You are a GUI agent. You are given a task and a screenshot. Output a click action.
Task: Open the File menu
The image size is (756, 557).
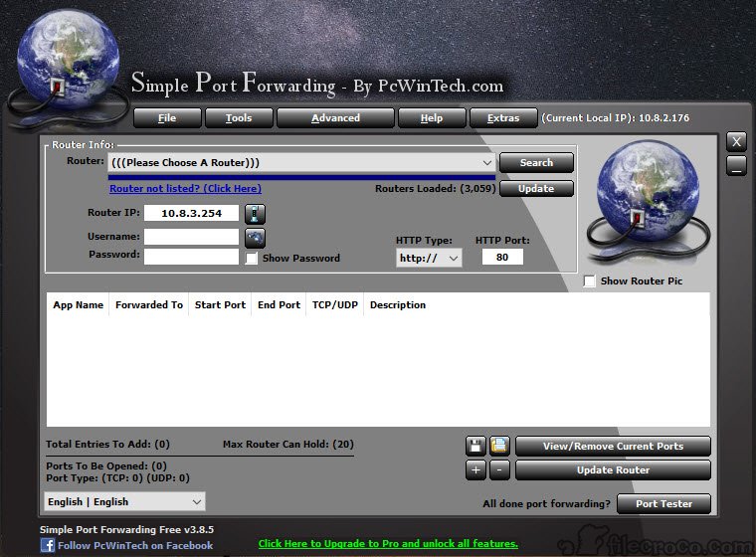click(167, 118)
